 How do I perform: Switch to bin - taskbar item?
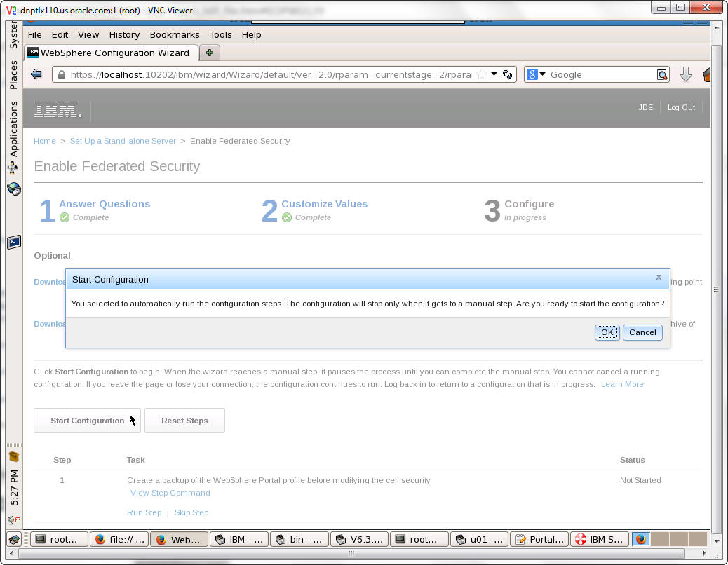299,539
